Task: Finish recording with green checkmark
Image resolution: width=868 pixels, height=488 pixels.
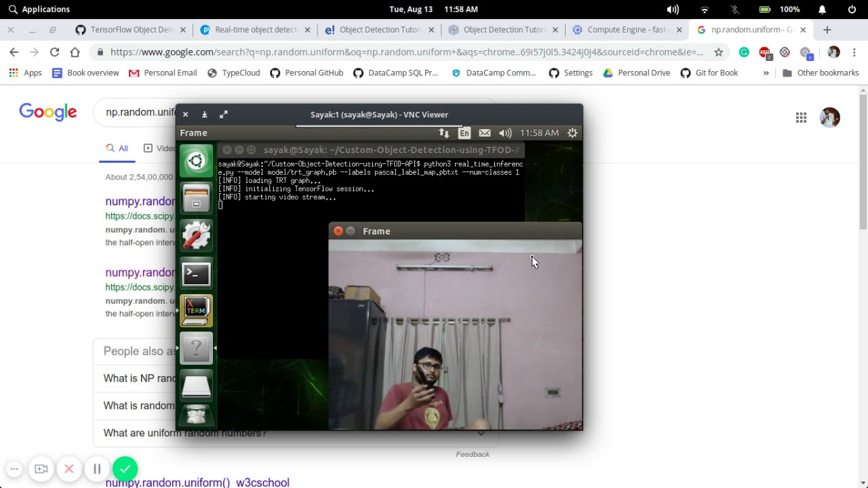Action: tap(125, 468)
